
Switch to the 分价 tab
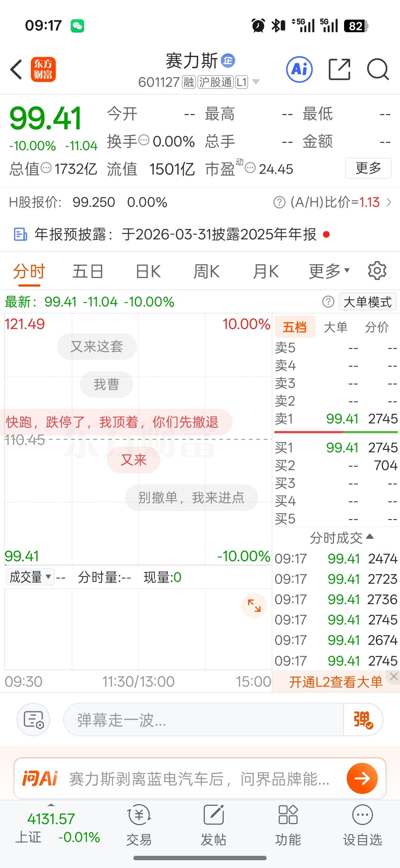click(x=377, y=327)
